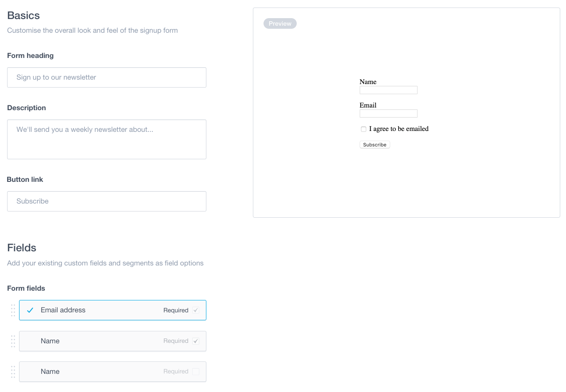Toggle the Required checkbox for Email address
This screenshot has width=566, height=392.
tap(195, 310)
